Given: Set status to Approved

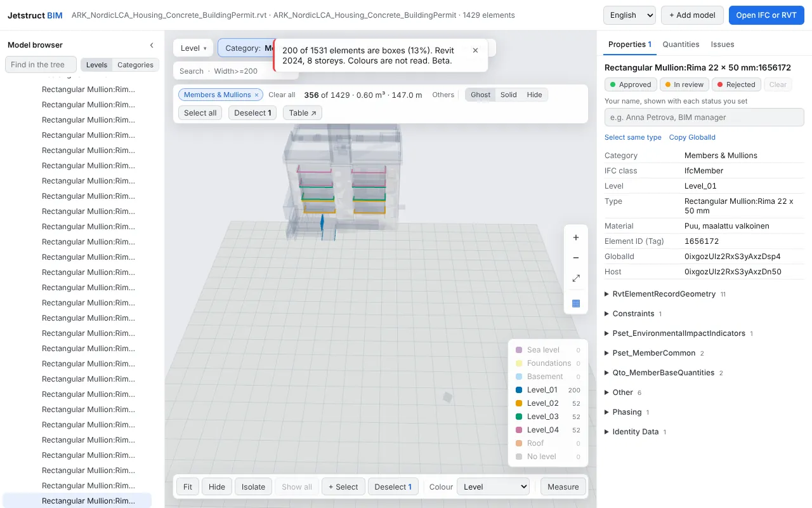Looking at the screenshot, I should (630, 84).
